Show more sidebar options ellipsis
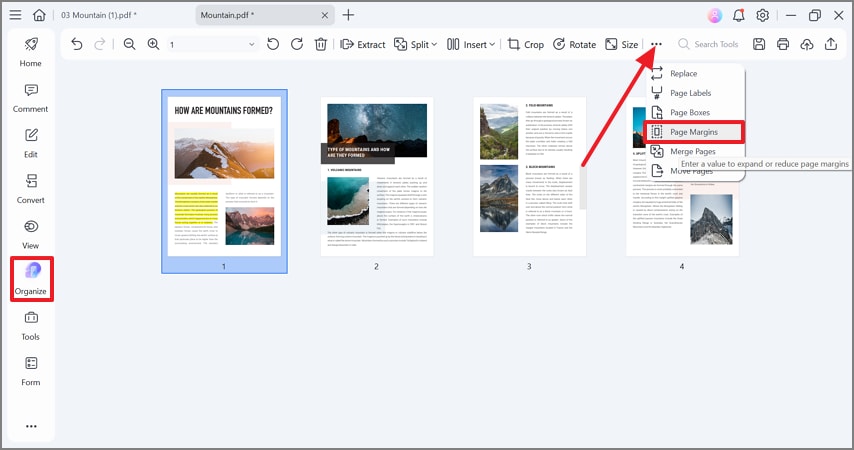The image size is (854, 450). (x=31, y=426)
